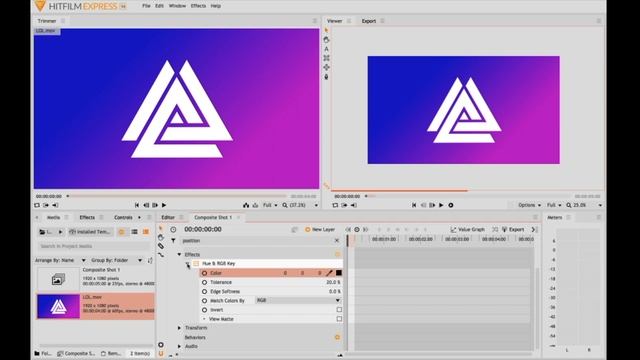Play the Trimmer clip
This screenshot has width=640, height=360.
click(164, 205)
